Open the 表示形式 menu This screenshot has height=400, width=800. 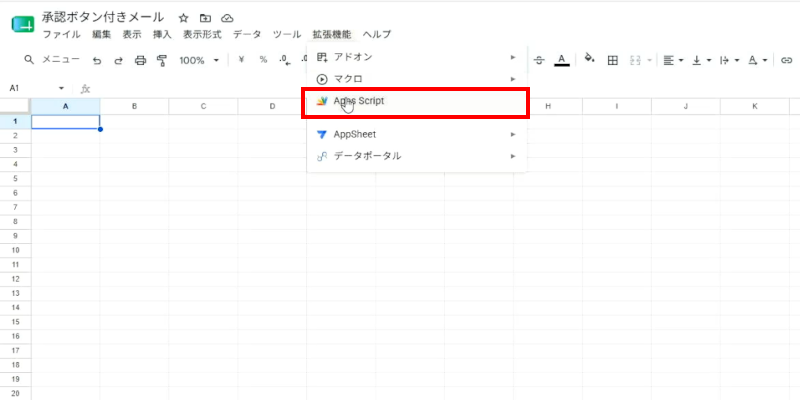[203, 34]
